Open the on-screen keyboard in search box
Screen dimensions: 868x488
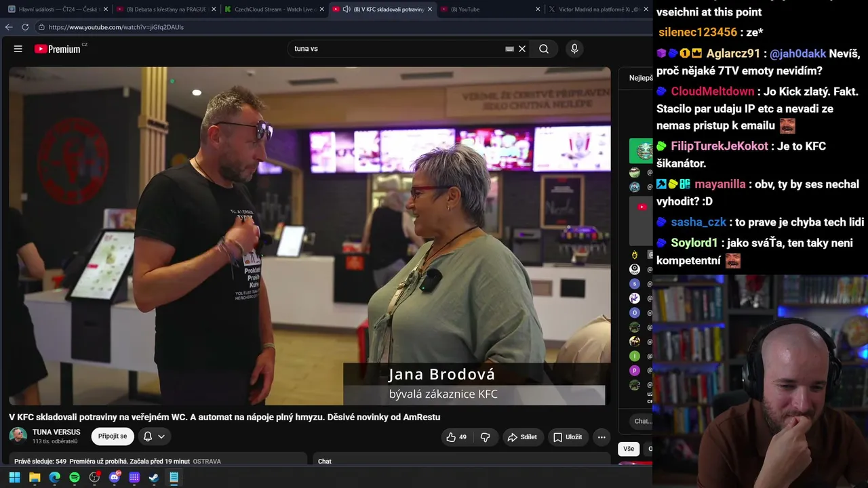click(509, 49)
